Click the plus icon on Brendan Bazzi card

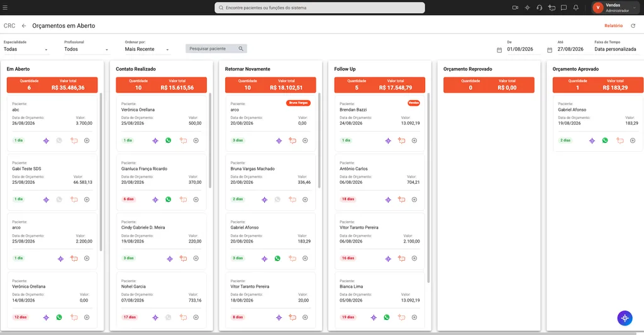(414, 140)
